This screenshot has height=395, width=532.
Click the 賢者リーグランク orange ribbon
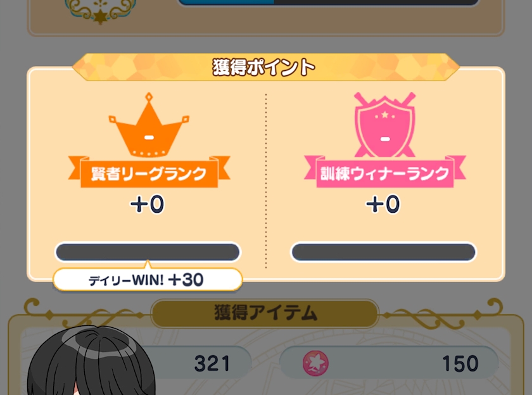coord(149,172)
